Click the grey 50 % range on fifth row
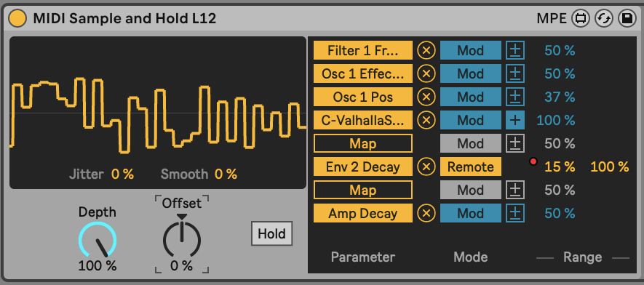644x285 pixels. tap(560, 143)
